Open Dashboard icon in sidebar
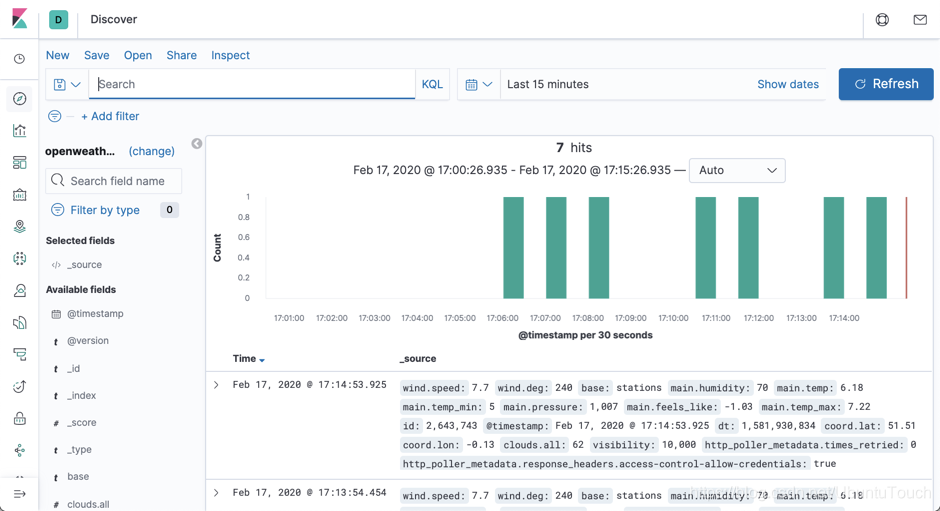This screenshot has height=511, width=940. pyautogui.click(x=20, y=163)
